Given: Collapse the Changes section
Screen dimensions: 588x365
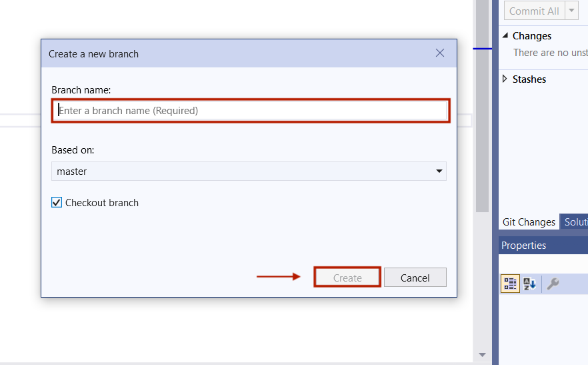Looking at the screenshot, I should tap(505, 36).
